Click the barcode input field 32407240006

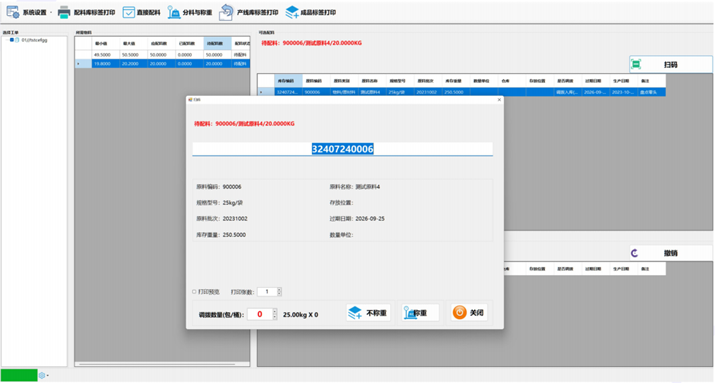[x=342, y=149]
